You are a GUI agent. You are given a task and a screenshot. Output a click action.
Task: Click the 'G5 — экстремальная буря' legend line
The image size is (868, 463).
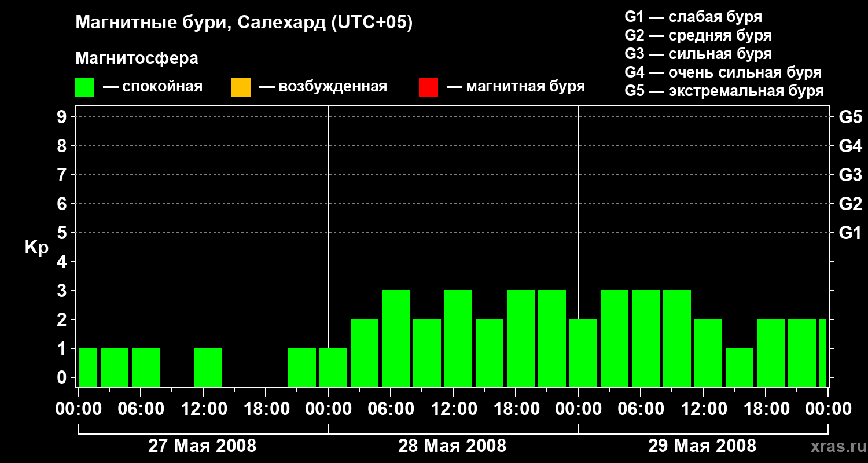(x=724, y=91)
